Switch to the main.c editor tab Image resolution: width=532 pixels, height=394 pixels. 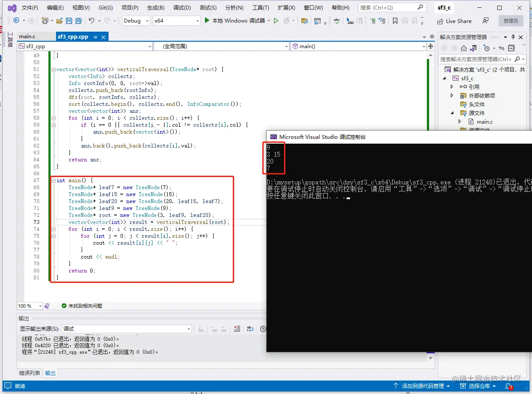tap(27, 36)
